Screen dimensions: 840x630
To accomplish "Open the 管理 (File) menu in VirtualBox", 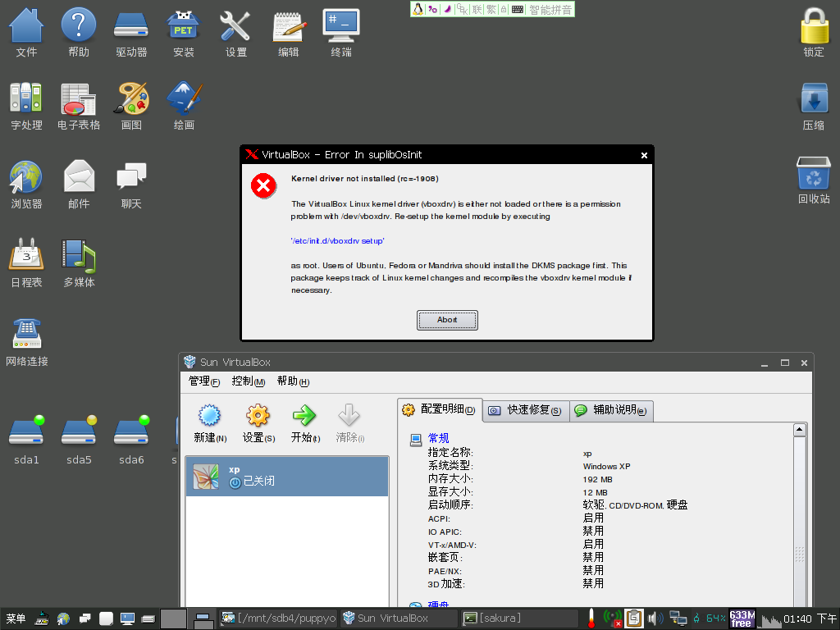I will click(x=204, y=381).
